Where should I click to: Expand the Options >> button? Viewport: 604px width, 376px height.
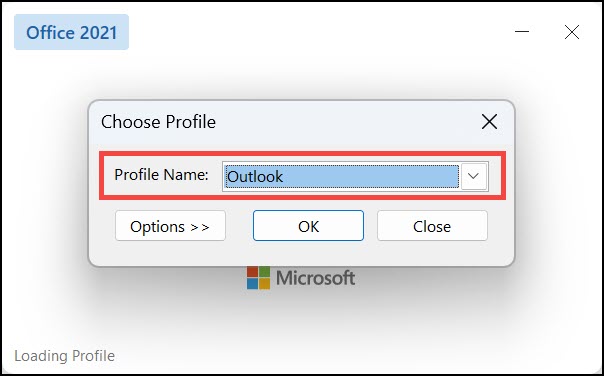pos(170,226)
